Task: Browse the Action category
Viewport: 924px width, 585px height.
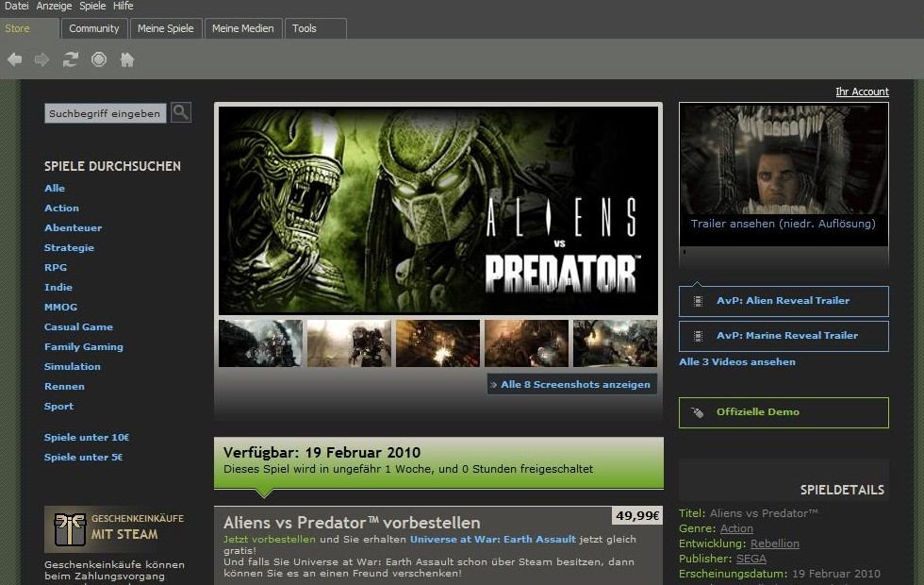Action: pos(61,209)
